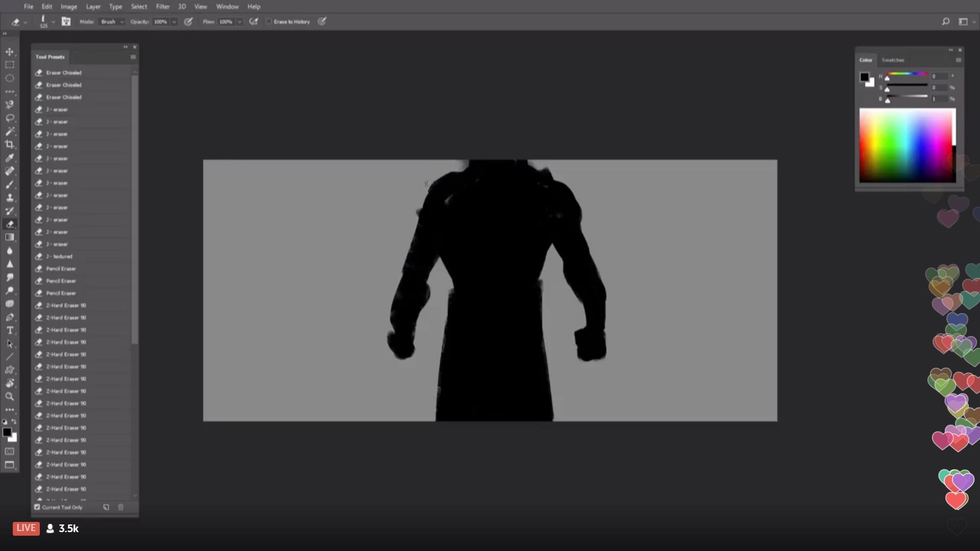Open the eraser Mode dropdown
980x551 pixels.
click(x=112, y=21)
